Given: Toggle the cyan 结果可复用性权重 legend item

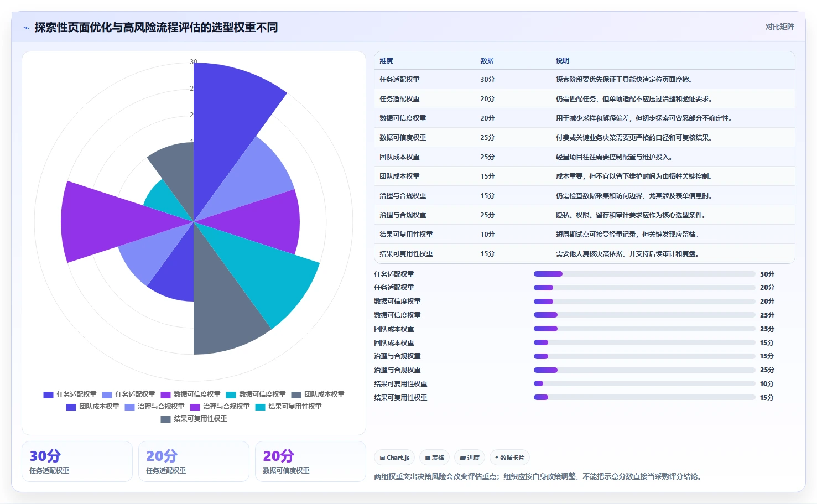Looking at the screenshot, I should [288, 407].
